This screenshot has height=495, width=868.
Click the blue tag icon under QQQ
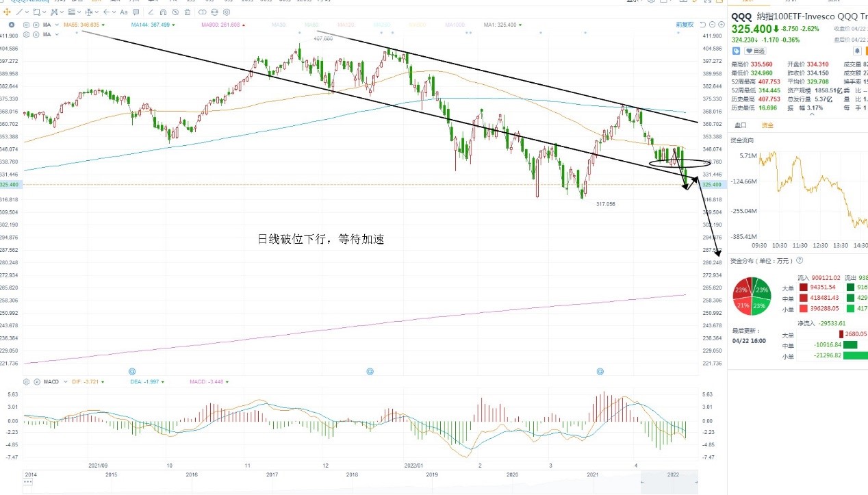tap(736, 51)
